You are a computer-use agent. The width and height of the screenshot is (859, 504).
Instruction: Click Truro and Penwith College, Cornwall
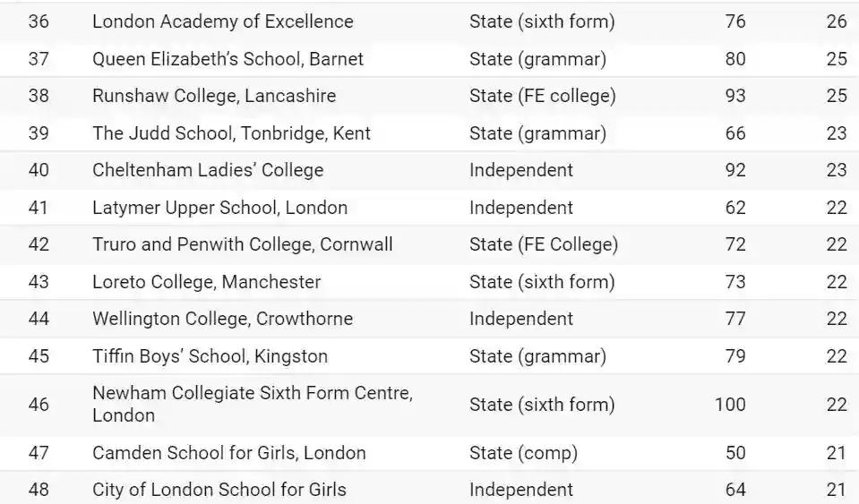pyautogui.click(x=242, y=244)
